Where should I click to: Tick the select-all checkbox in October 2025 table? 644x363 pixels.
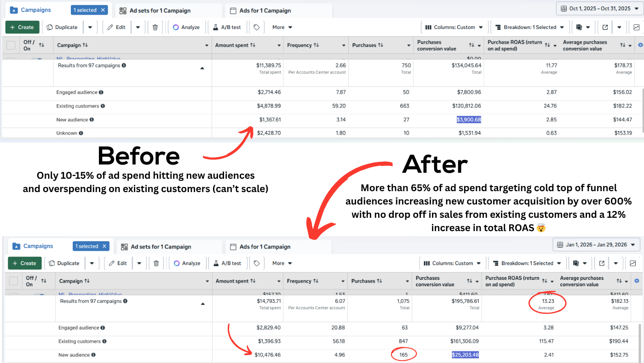[11, 45]
